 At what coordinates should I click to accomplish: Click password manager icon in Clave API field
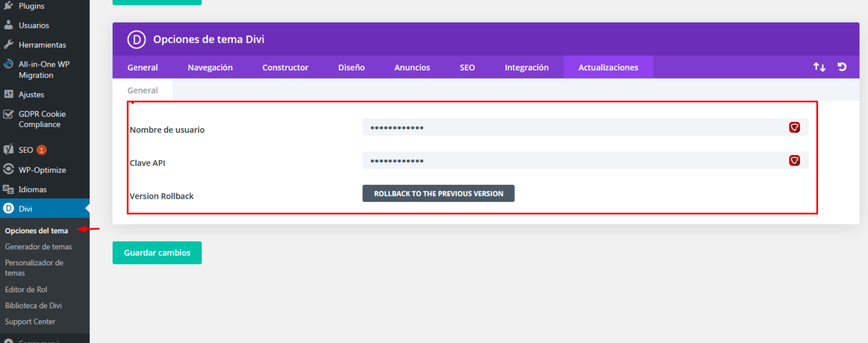pyautogui.click(x=794, y=161)
